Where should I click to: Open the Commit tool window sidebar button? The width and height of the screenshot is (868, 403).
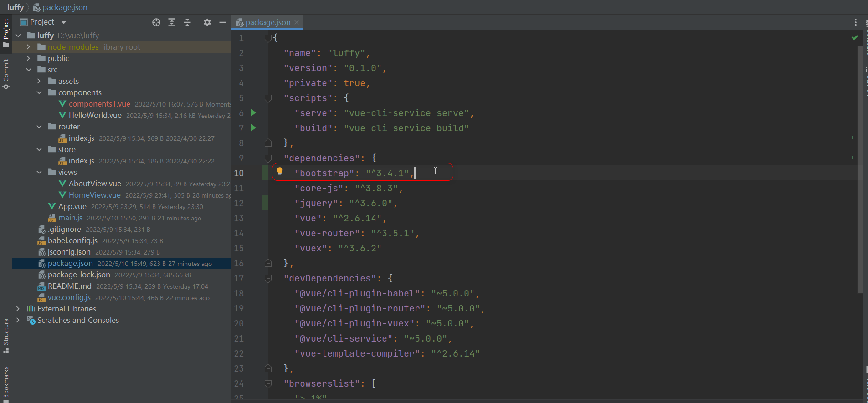click(6, 74)
